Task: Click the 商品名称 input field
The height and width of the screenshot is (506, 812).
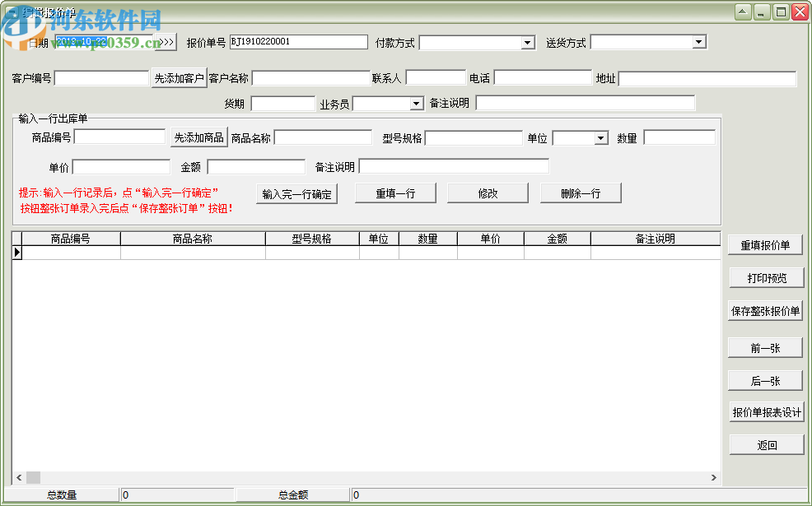Action: click(323, 137)
